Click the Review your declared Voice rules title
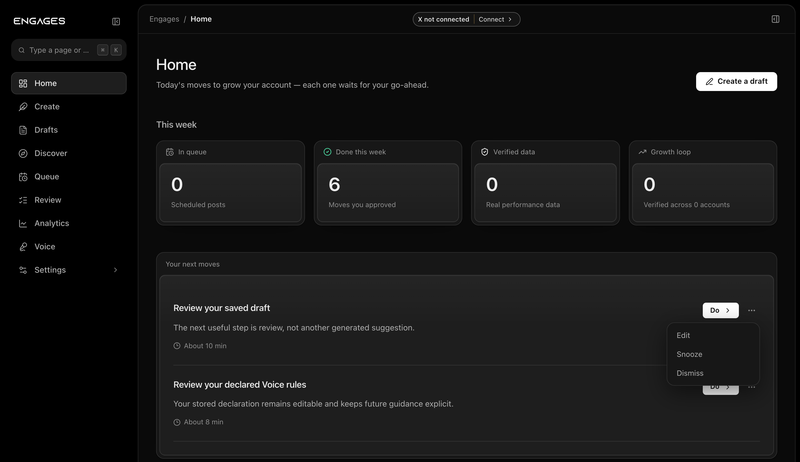Viewport: 800px width, 462px height. tap(240, 385)
